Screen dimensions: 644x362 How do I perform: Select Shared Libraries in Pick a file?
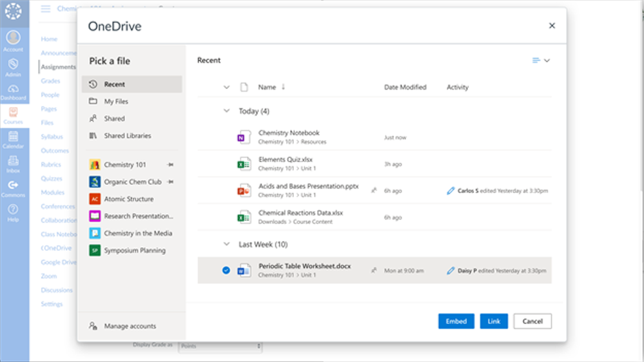pyautogui.click(x=132, y=136)
